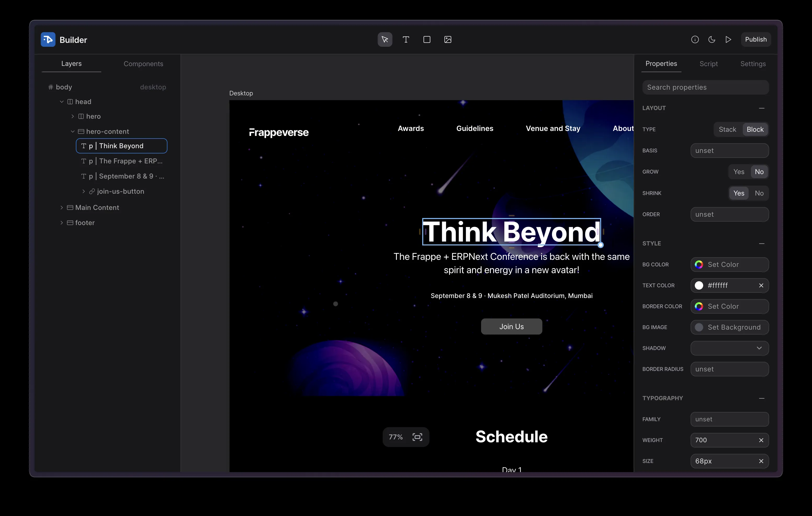Click the Search properties field
Screen dimensions: 812x516
tap(706, 87)
